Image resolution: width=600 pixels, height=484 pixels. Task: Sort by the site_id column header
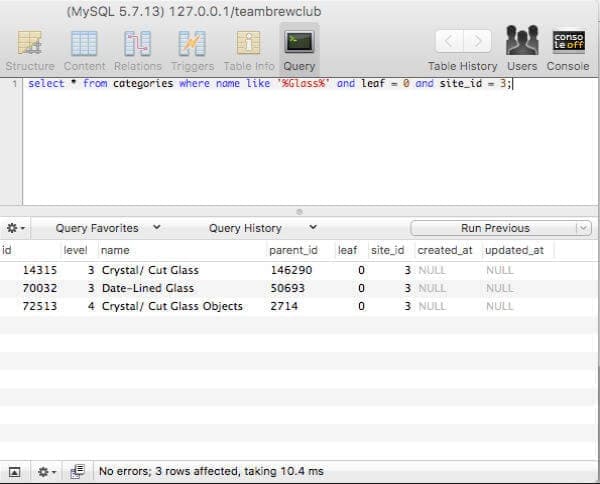(x=391, y=250)
